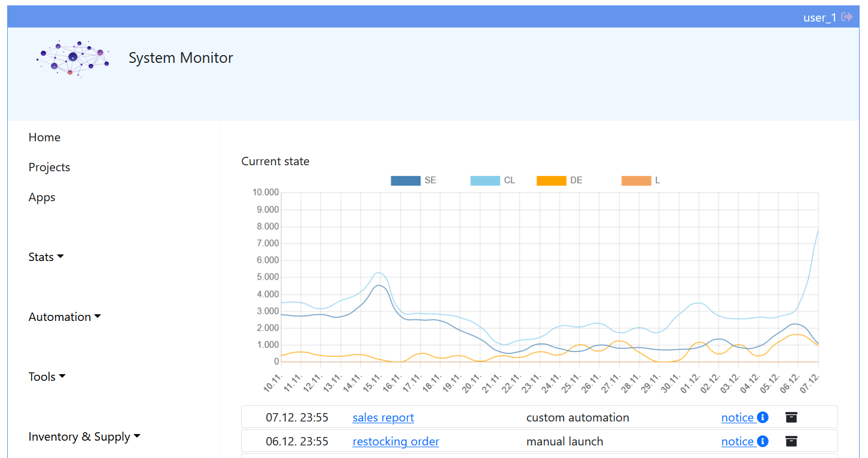Click info icon on restocking order row
The image size is (868, 458).
763,442
